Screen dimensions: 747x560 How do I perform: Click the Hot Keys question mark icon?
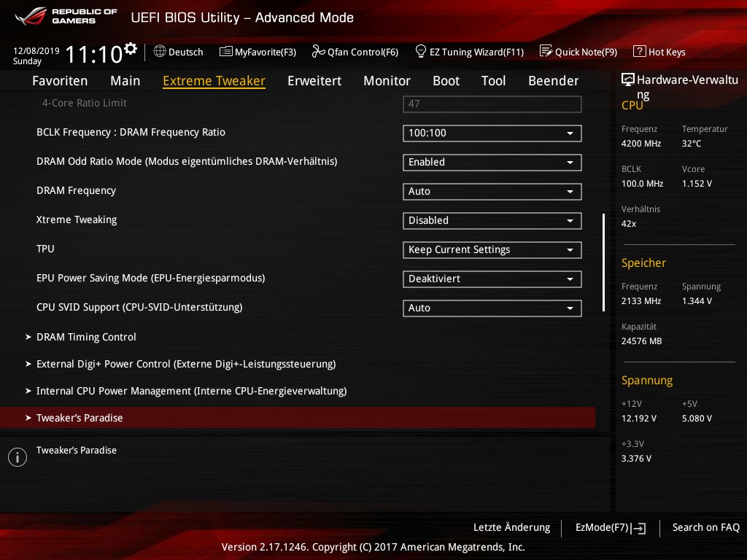[639, 51]
